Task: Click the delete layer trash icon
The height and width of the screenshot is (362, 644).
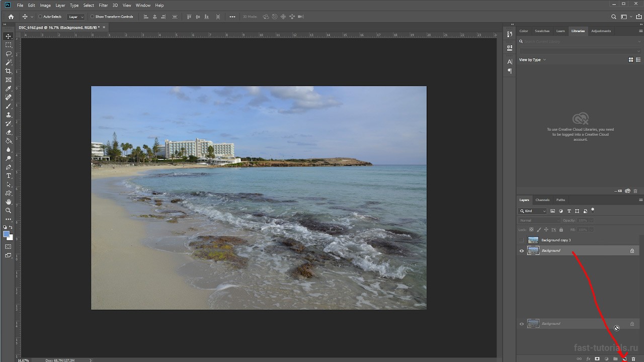Action: tap(633, 359)
